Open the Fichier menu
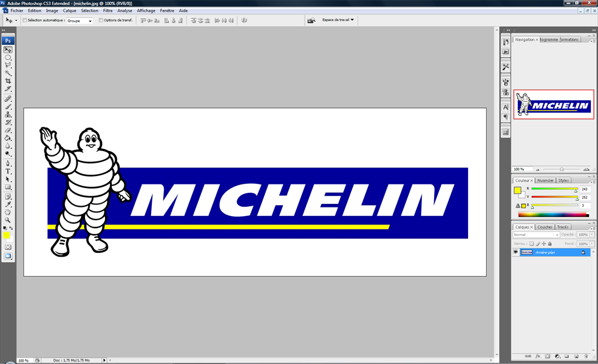 point(17,11)
